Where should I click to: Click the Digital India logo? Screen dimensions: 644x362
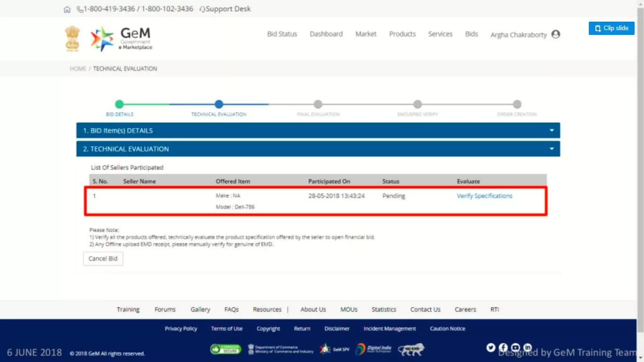373,349
